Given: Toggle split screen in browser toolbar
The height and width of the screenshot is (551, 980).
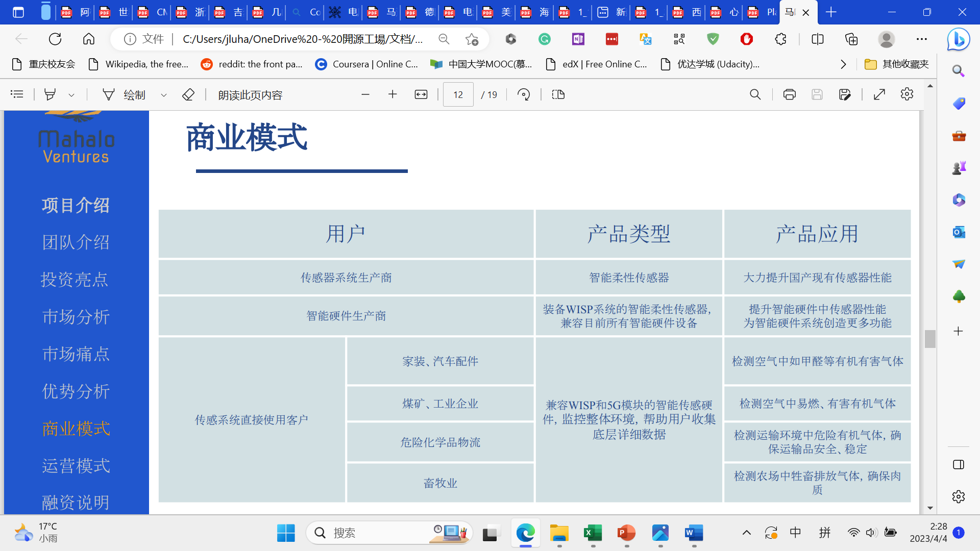Looking at the screenshot, I should pyautogui.click(x=817, y=39).
